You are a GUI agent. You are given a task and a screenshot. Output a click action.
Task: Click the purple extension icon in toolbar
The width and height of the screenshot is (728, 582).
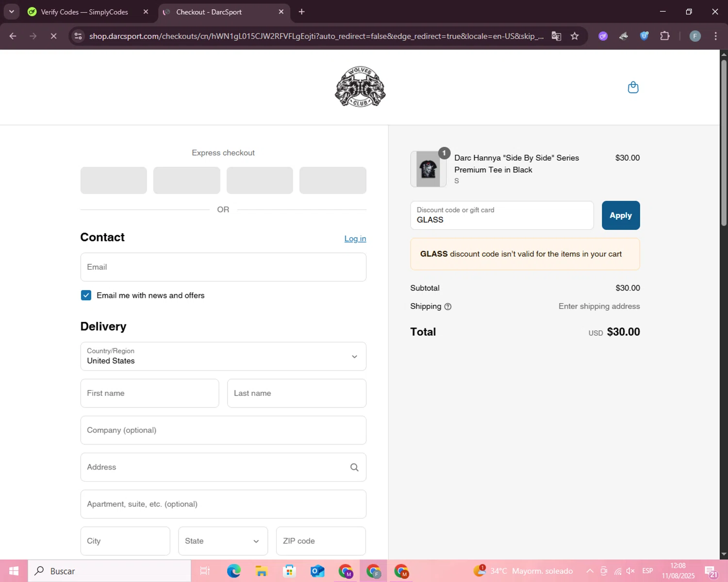tap(603, 36)
